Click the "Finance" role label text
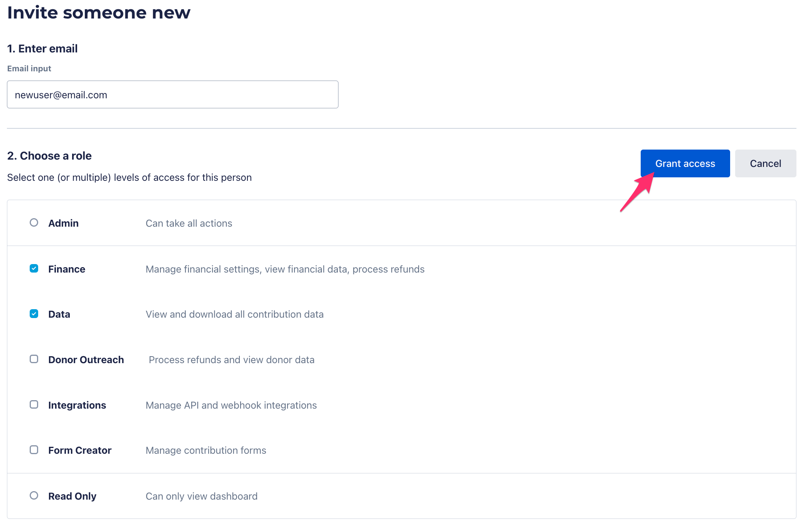 click(67, 269)
